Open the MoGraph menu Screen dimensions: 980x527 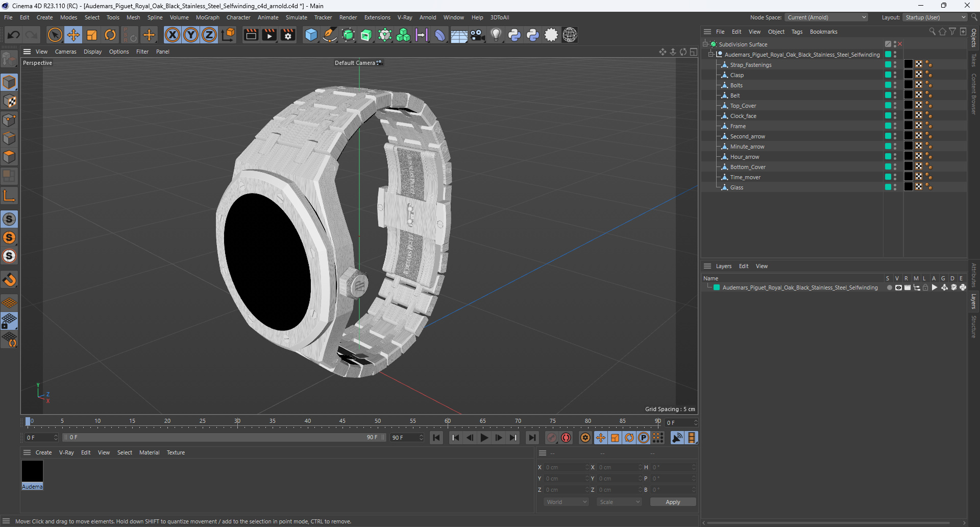pos(207,17)
